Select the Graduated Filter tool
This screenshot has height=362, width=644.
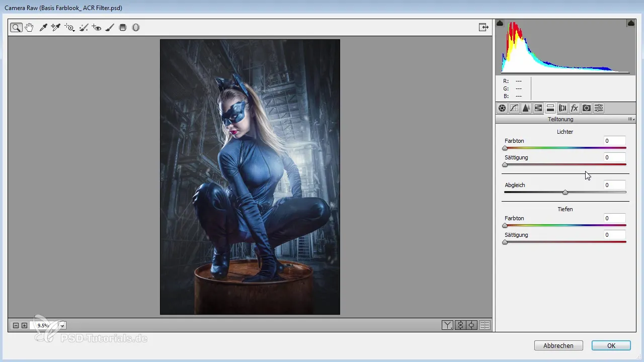coord(123,28)
